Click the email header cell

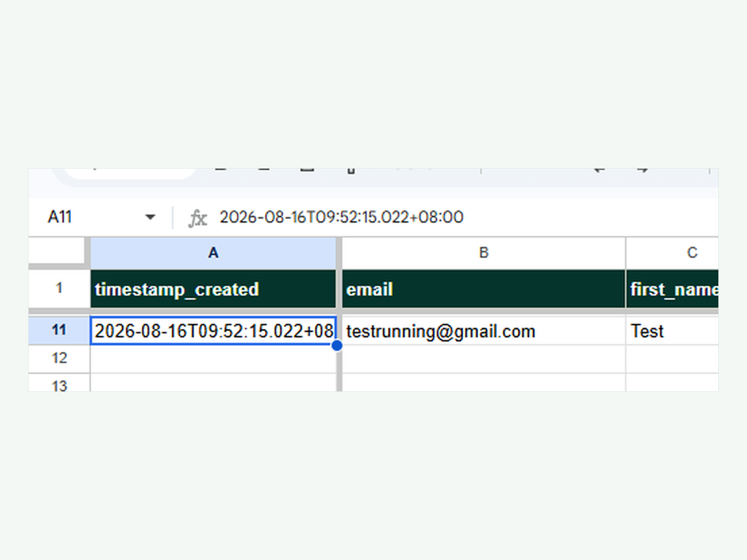click(x=484, y=289)
